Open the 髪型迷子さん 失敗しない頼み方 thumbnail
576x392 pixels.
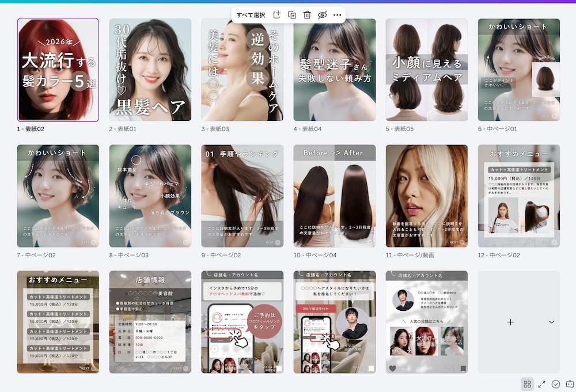point(335,70)
